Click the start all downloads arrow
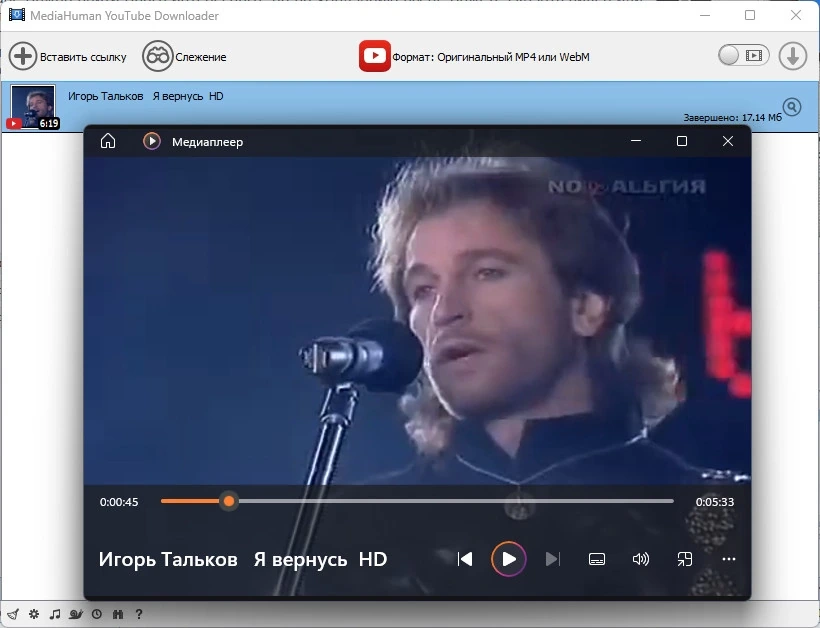Viewport: 820px width, 628px height. [x=793, y=56]
